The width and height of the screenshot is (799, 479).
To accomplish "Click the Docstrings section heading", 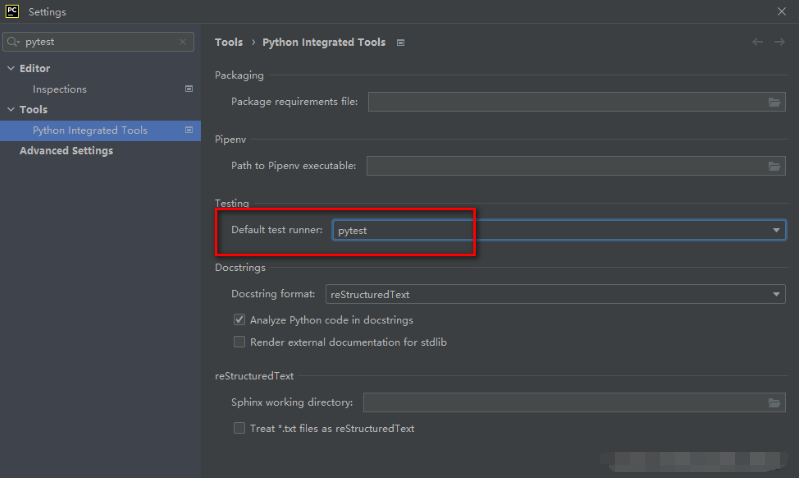I will (x=240, y=268).
